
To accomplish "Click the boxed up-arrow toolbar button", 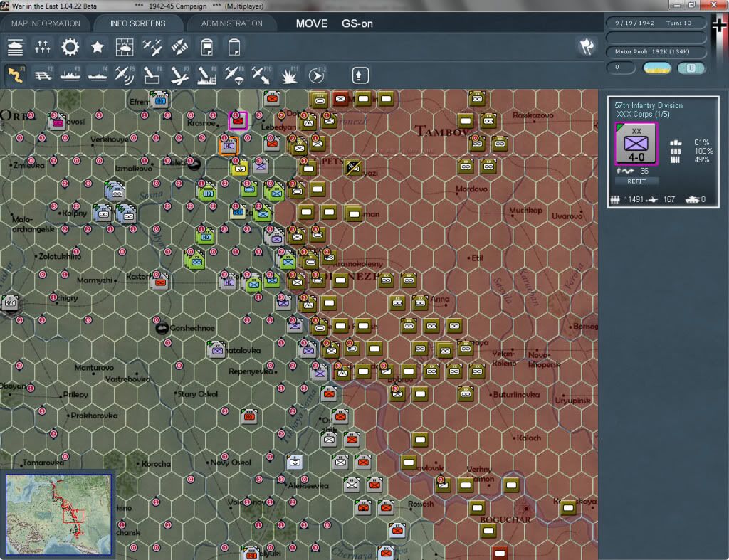I will 360,75.
